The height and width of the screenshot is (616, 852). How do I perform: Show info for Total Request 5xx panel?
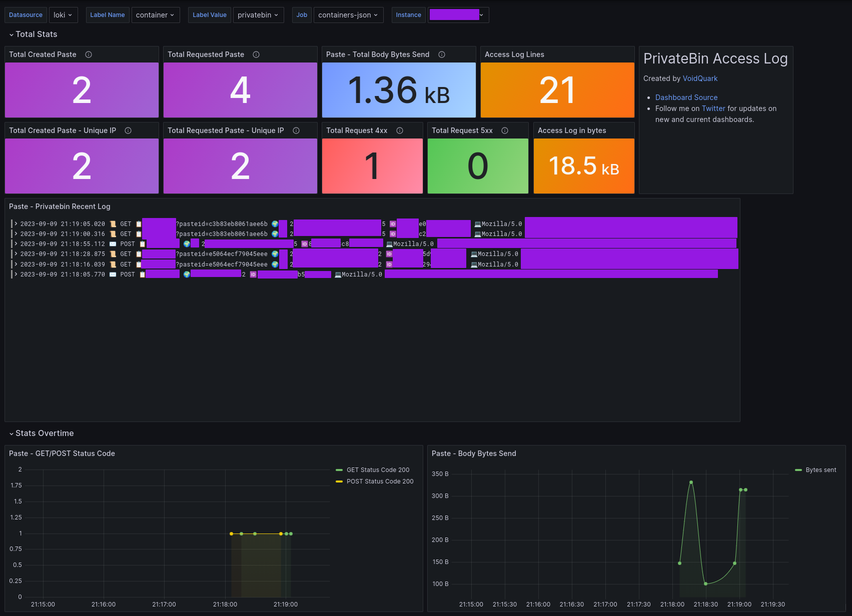[505, 130]
